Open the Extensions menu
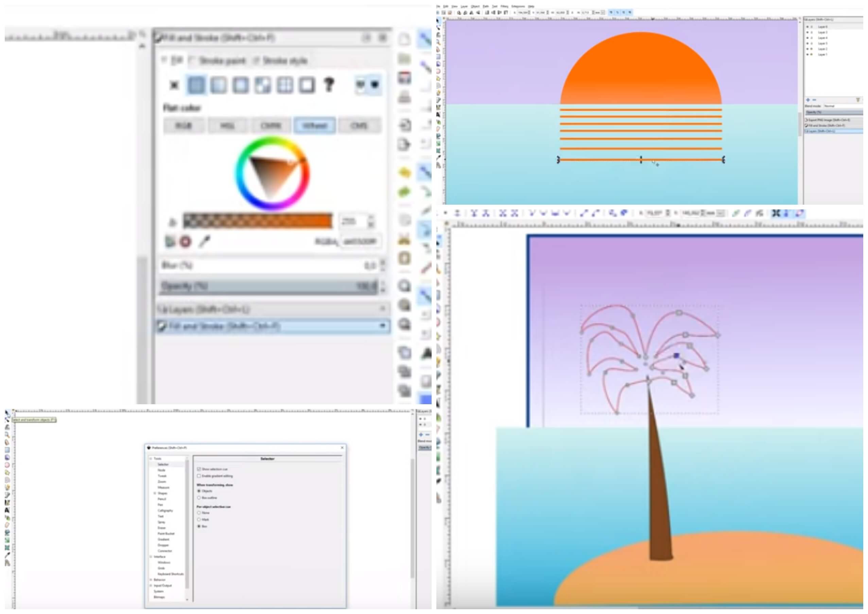Screen dimensions: 868x614 pyautogui.click(x=518, y=6)
